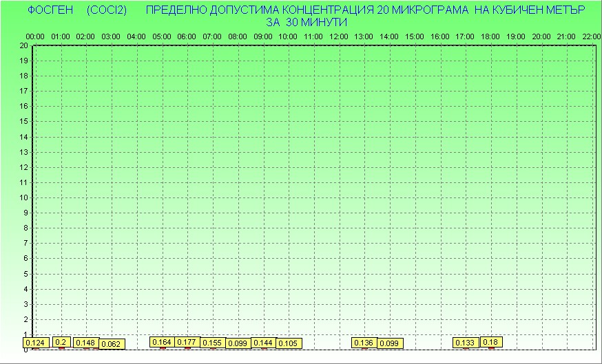Select the 0.136 data point label
Viewport: 602px width, 364px height.
coord(364,343)
